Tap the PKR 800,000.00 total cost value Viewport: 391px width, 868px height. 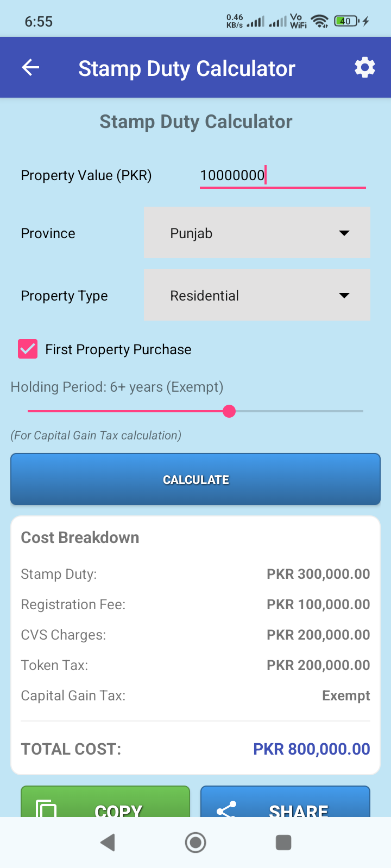click(311, 749)
